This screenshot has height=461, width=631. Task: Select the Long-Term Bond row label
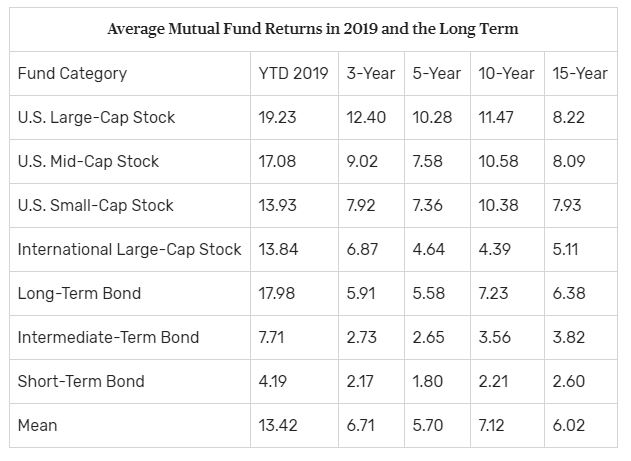(79, 294)
